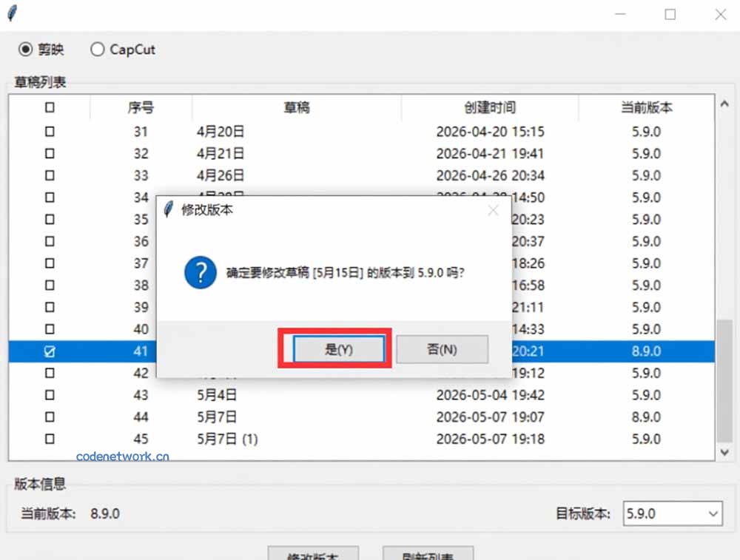740x560 pixels.
Task: Click the main window feather icon
Action: coord(13,13)
